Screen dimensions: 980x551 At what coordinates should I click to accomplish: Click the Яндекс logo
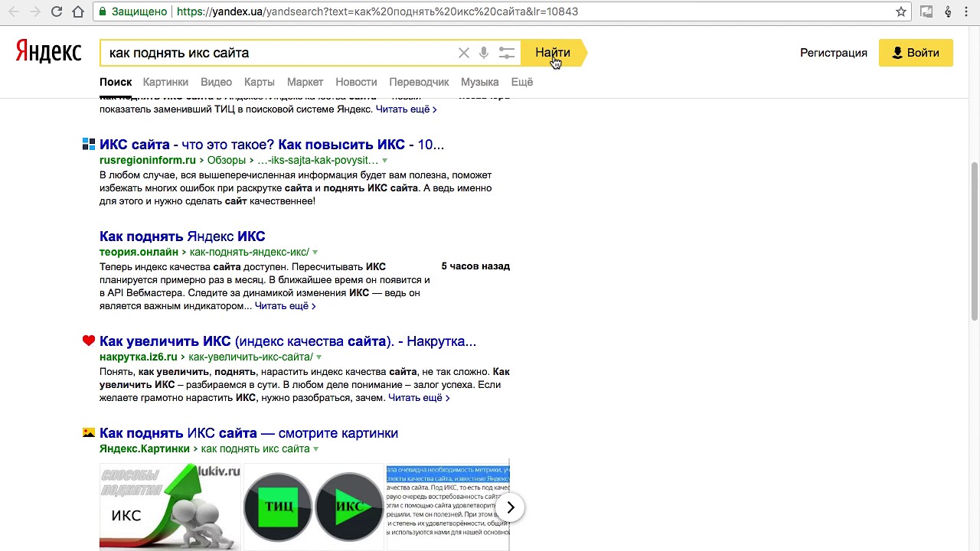[48, 52]
